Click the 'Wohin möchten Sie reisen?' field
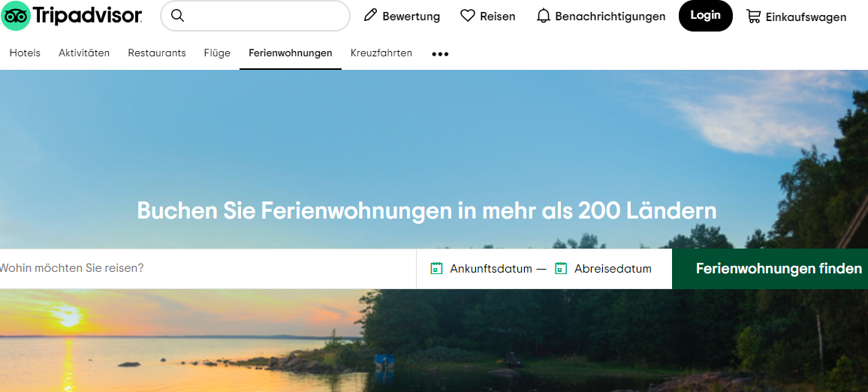The width and height of the screenshot is (868, 392). tap(207, 269)
